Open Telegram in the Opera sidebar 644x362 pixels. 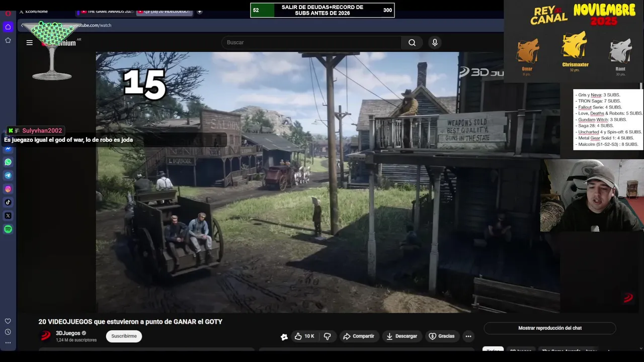8,175
